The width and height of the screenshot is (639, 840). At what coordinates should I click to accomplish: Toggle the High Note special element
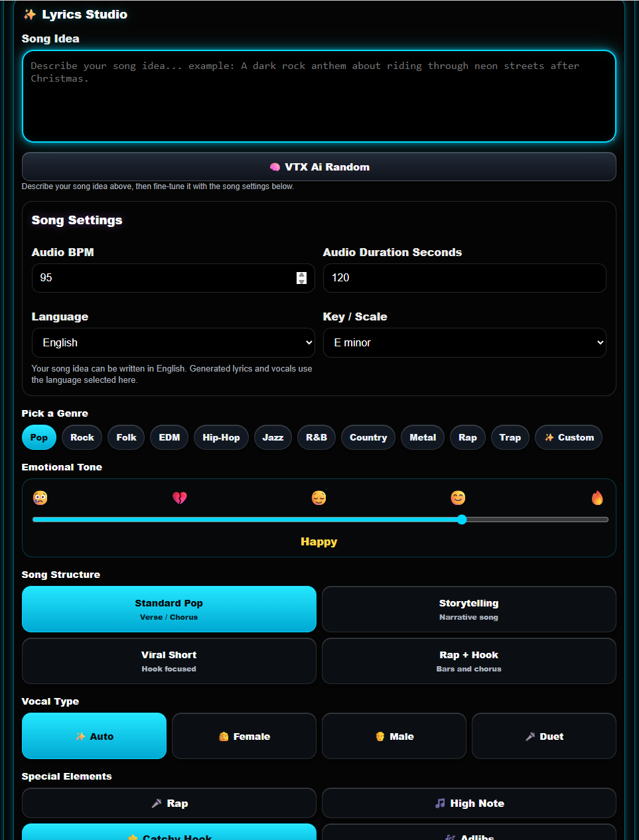pos(469,803)
